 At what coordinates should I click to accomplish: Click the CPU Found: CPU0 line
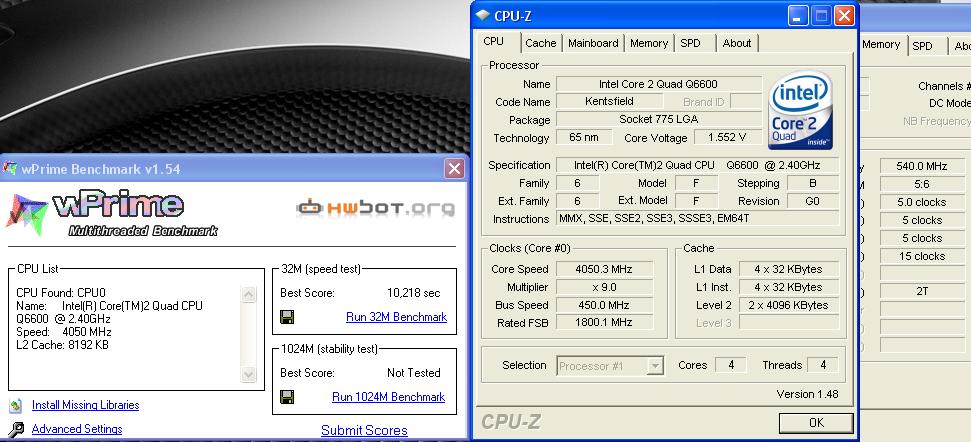(x=61, y=293)
